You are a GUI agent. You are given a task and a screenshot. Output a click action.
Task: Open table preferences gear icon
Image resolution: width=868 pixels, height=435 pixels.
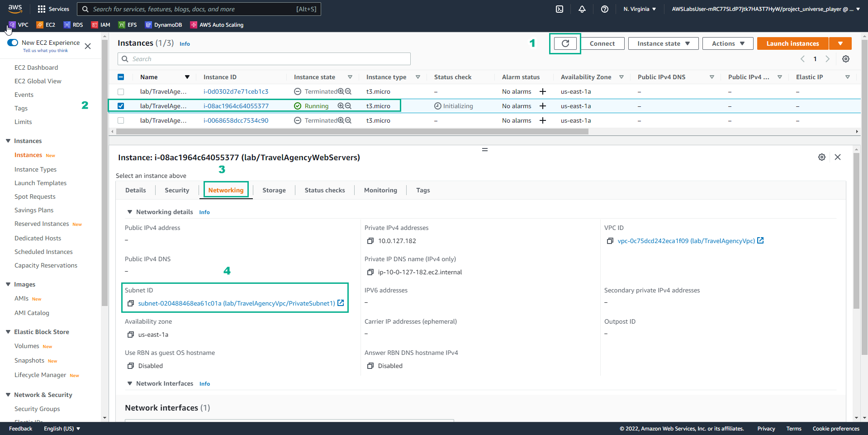coord(846,59)
